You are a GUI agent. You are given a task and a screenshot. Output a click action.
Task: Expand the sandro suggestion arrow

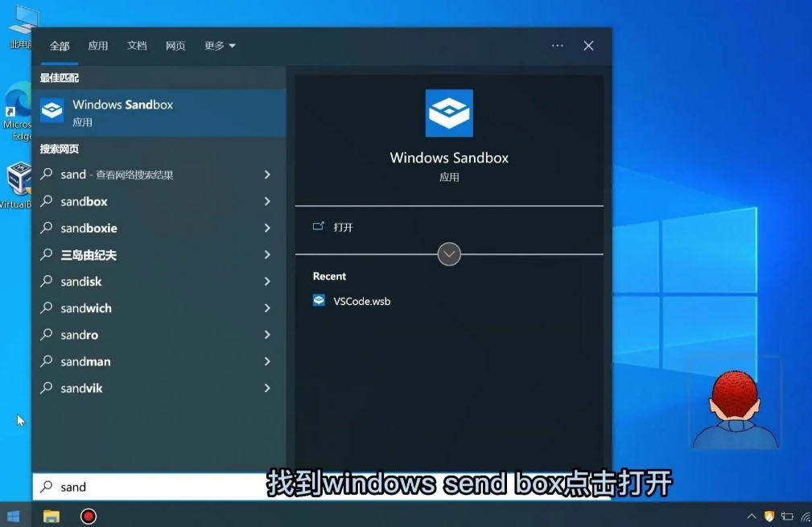[267, 335]
